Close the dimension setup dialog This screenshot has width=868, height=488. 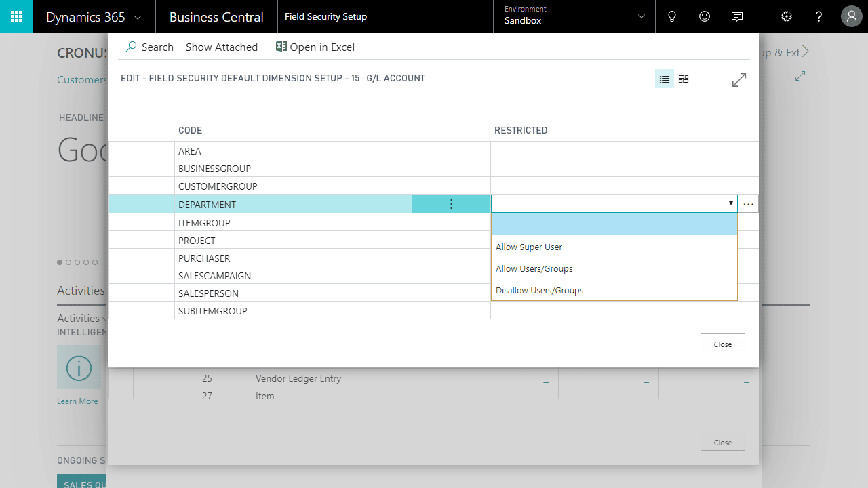[x=723, y=344]
